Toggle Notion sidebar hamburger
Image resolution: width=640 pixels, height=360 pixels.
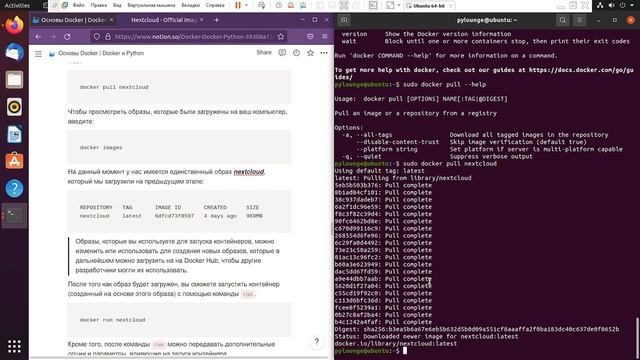click(x=38, y=53)
